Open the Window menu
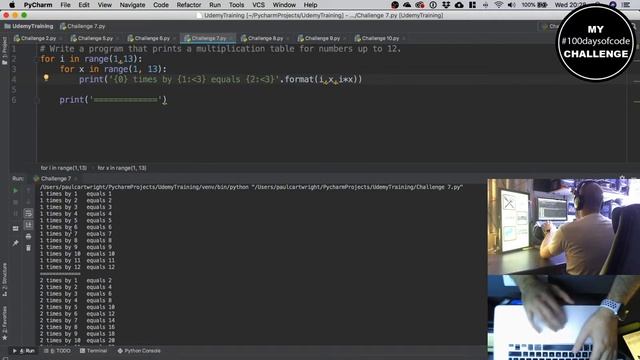This screenshot has width=640, height=360. [284, 5]
